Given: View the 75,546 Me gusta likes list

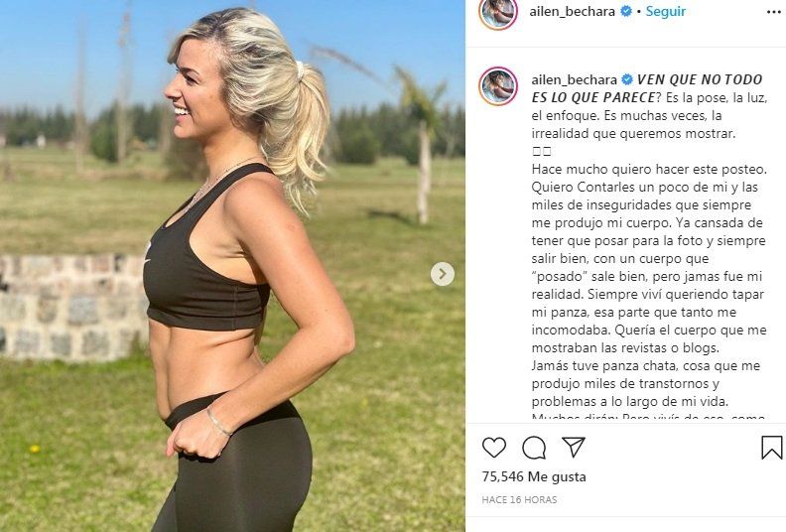Looking at the screenshot, I should pos(534,476).
